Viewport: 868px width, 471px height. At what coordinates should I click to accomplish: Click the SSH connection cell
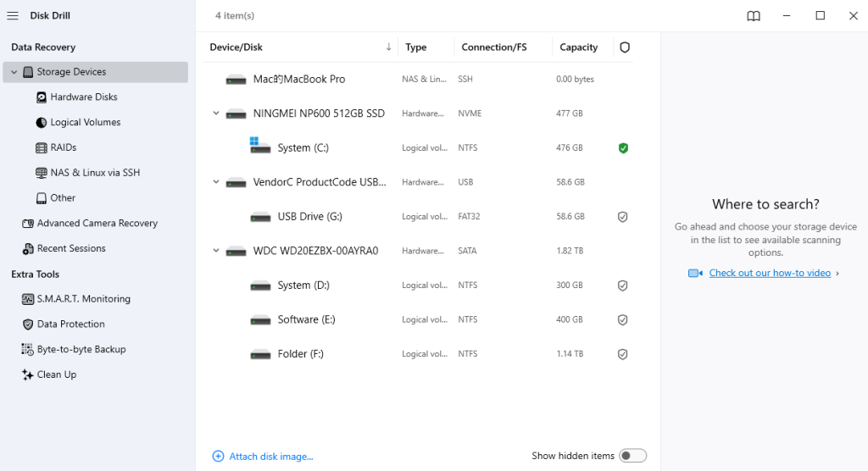click(465, 79)
